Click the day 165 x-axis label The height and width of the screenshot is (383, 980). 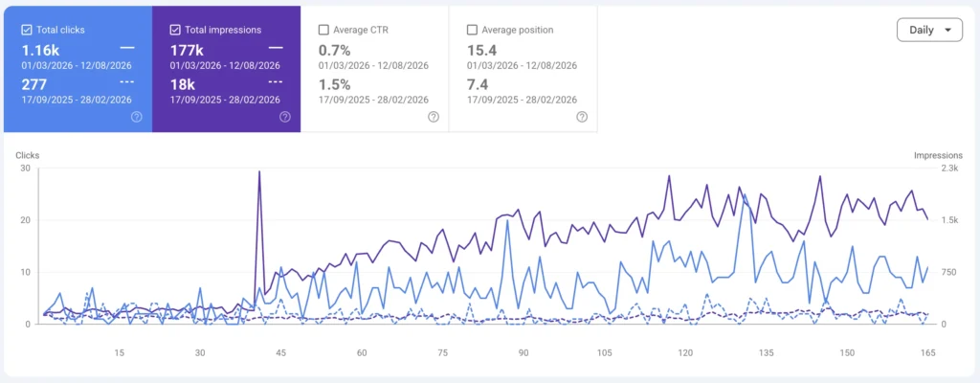928,353
